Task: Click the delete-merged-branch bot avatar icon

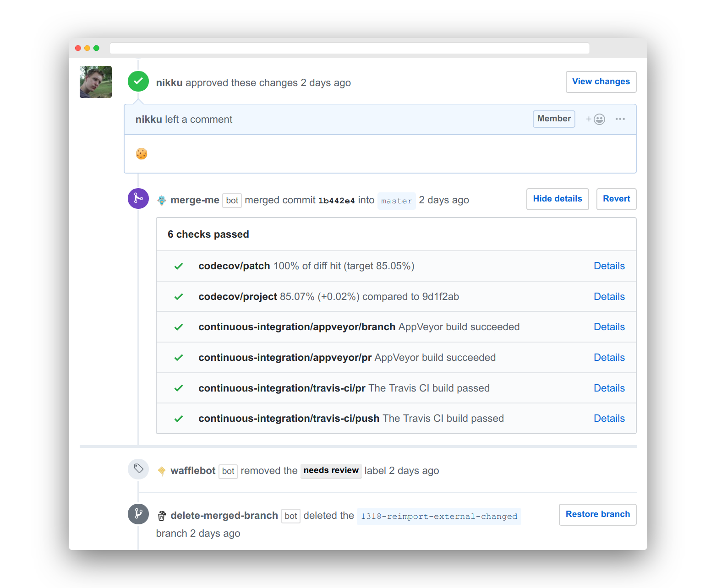Action: 162,516
